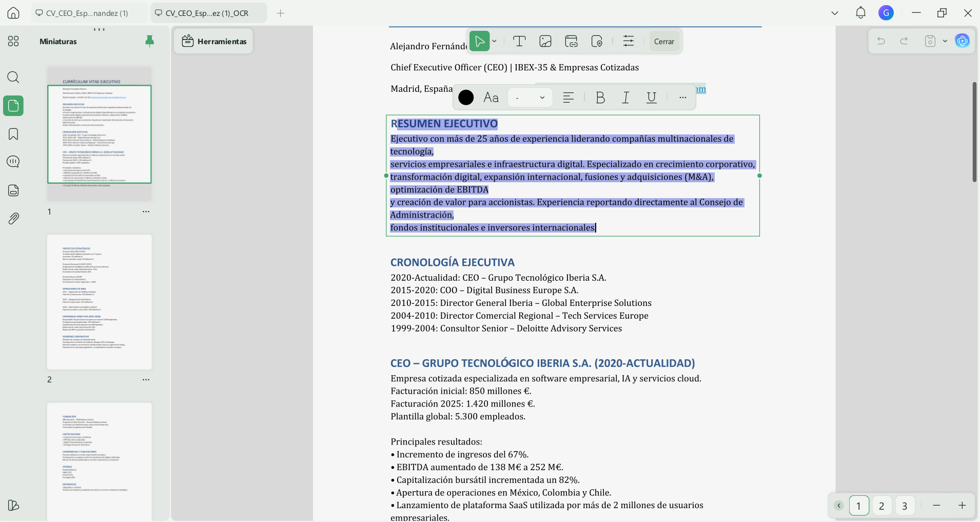
Task: Toggle bold formatting
Action: 600,98
